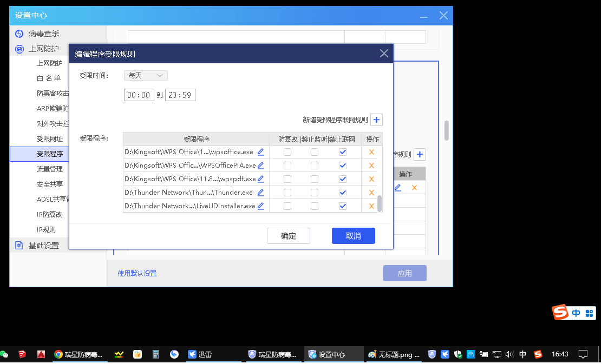Select 受限网址 in sidebar
Screen dimensions: 602x364
(x=49, y=139)
